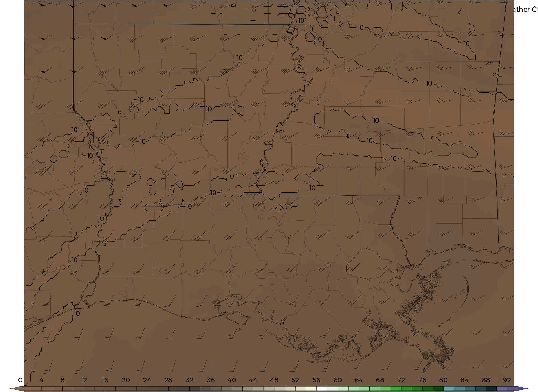
Task: Click the light blue swatch at 80
Action: 449,389
